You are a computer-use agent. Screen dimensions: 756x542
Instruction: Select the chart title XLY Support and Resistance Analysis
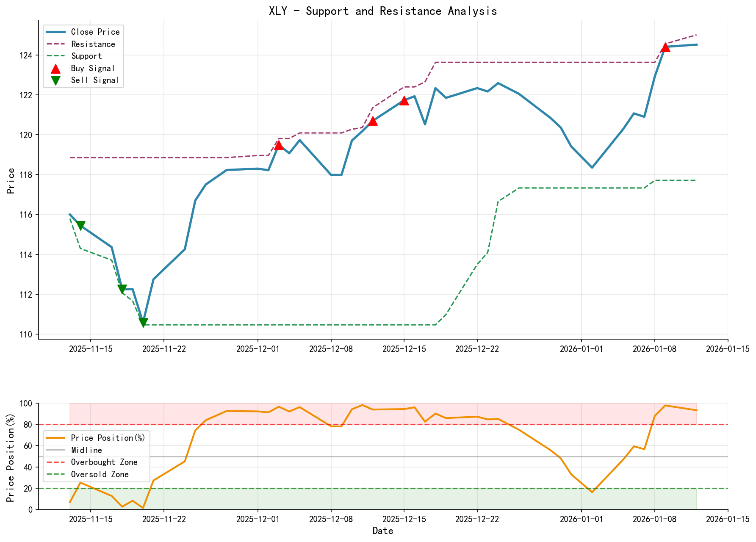point(382,11)
